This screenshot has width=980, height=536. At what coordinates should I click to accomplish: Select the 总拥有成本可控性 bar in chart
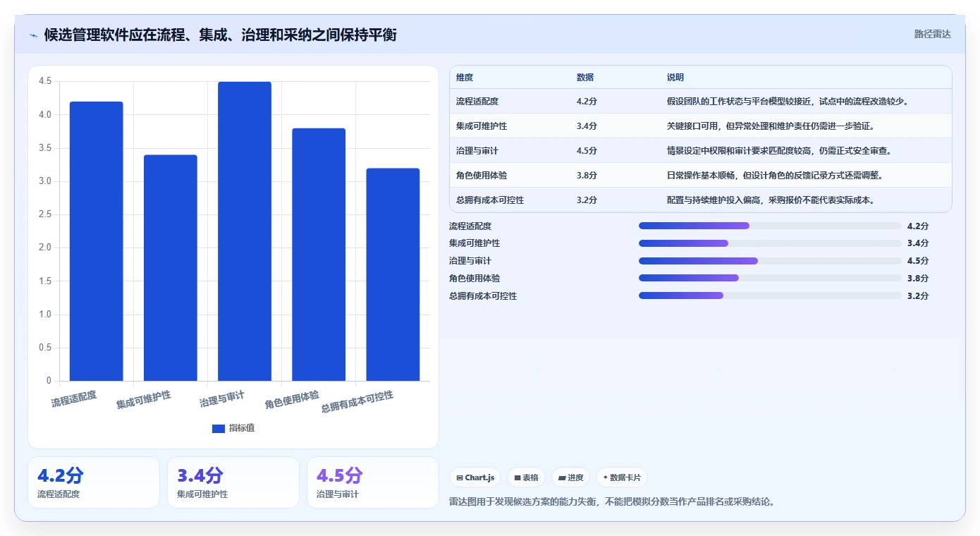(393, 274)
